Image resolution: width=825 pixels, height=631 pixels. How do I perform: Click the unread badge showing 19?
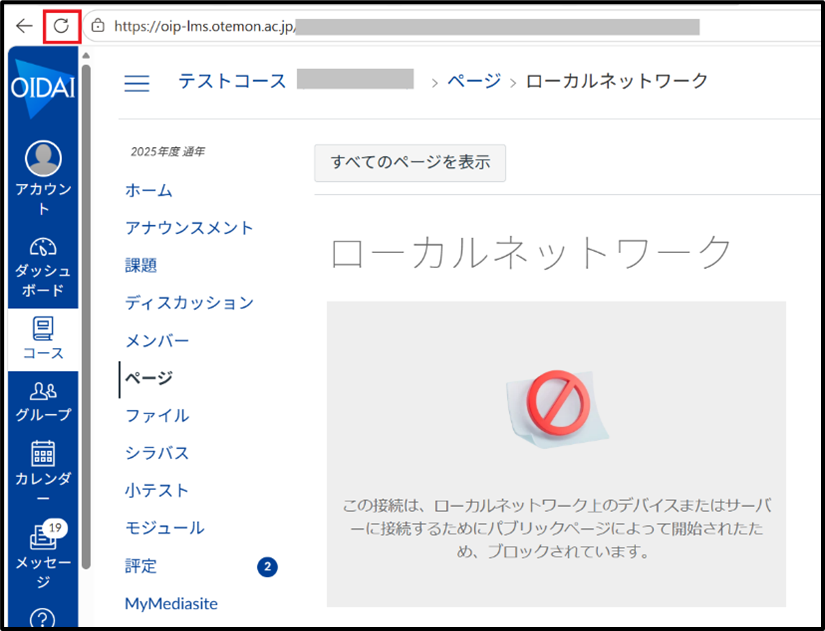55,528
